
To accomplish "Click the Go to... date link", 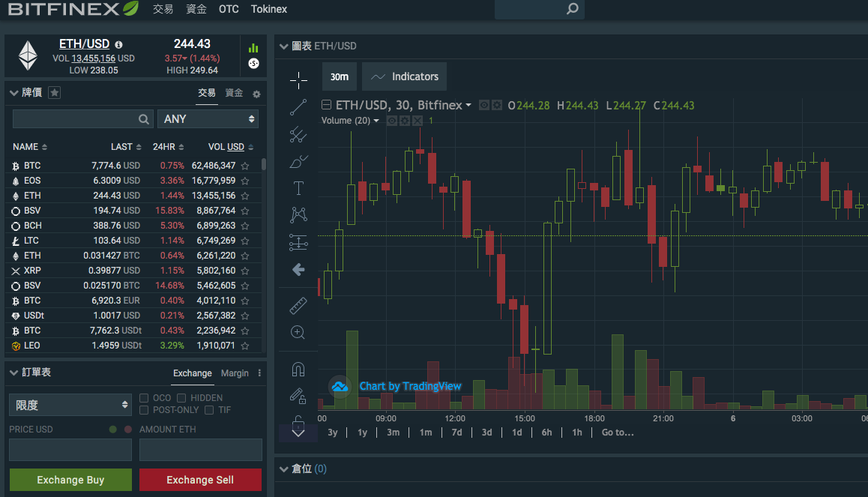I will [618, 433].
